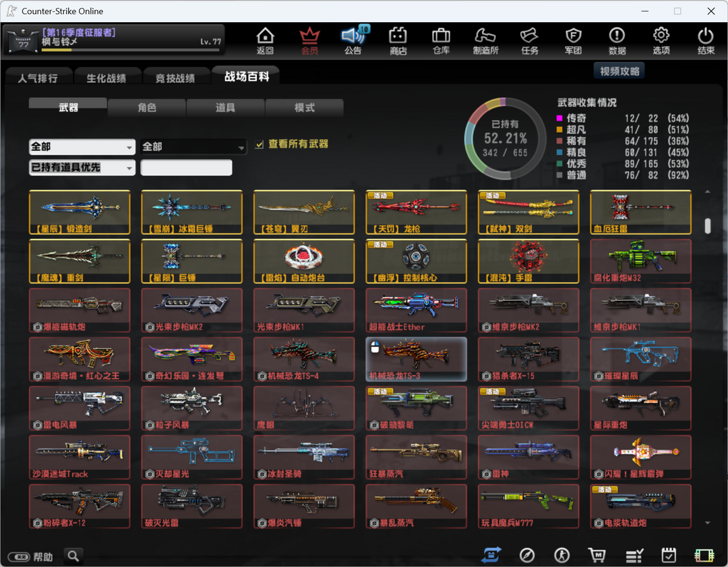Screen dimensions: 728x567
Task: Select the 【星辰】锻造剑 weapon card
Action: [x=80, y=212]
